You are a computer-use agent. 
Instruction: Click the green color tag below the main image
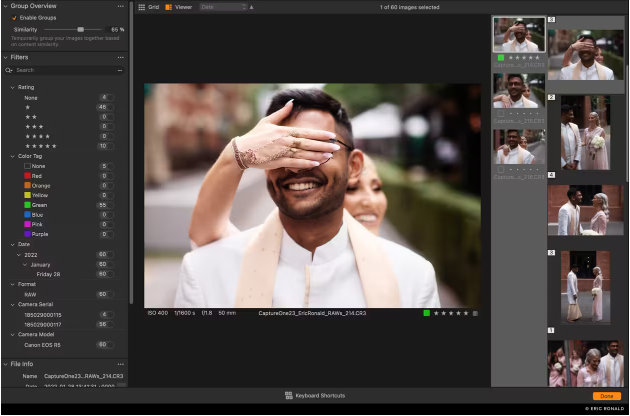click(426, 313)
